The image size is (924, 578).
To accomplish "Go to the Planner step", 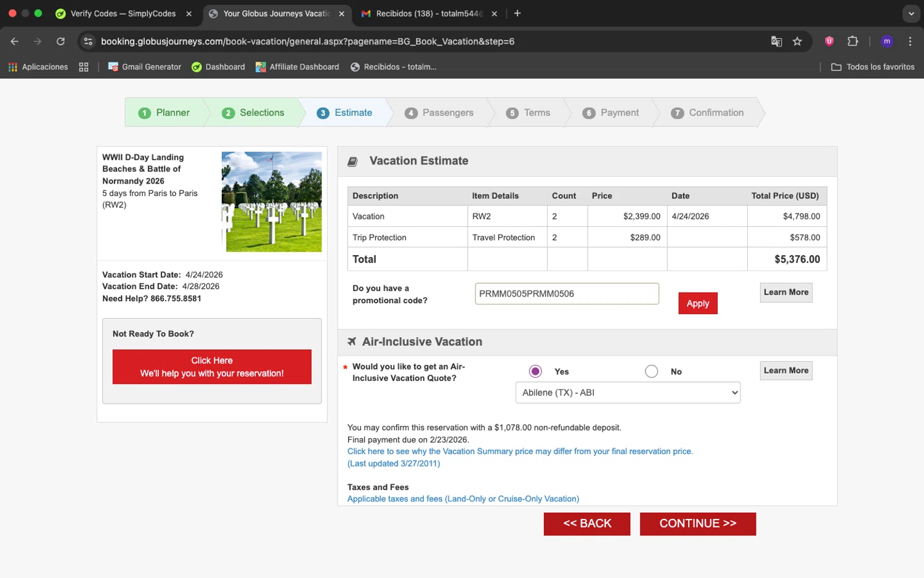I will 164,113.
